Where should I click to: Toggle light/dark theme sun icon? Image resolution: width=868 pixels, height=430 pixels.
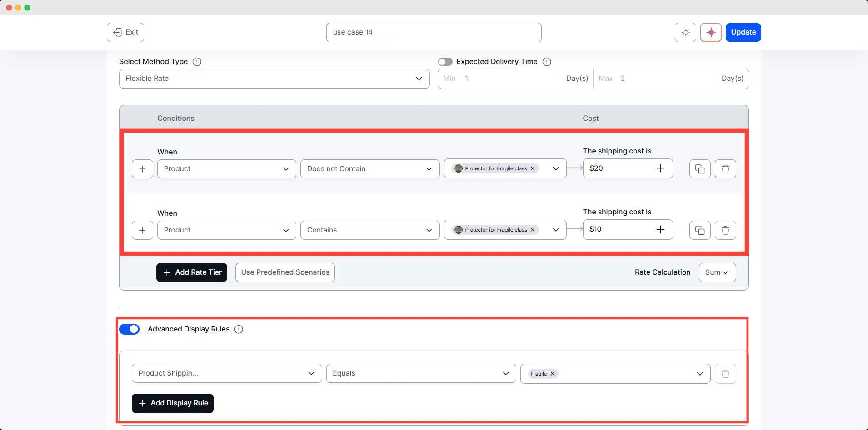(685, 32)
